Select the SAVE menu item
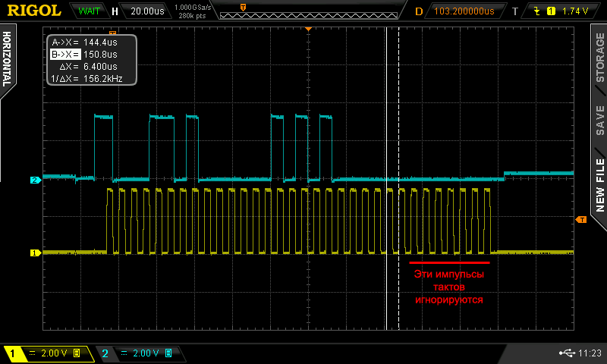 click(x=599, y=120)
